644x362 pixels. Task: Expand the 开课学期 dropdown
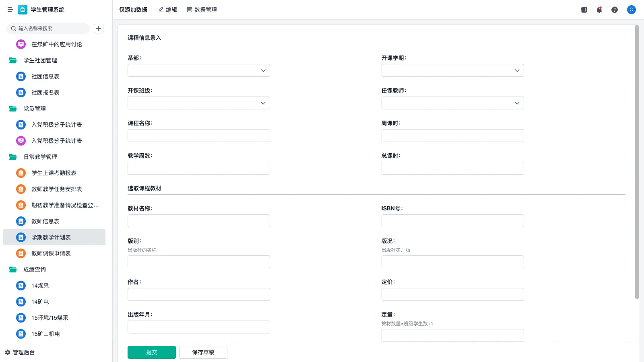(x=452, y=70)
